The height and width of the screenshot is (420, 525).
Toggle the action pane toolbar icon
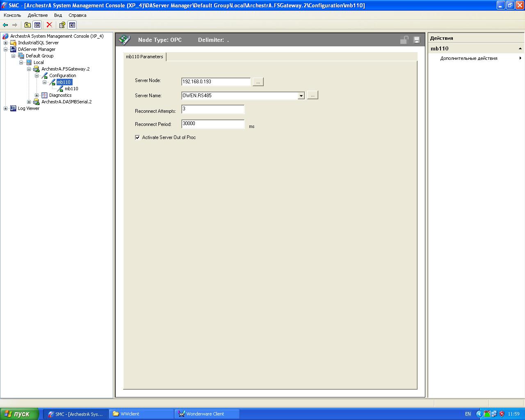pyautogui.click(x=72, y=25)
